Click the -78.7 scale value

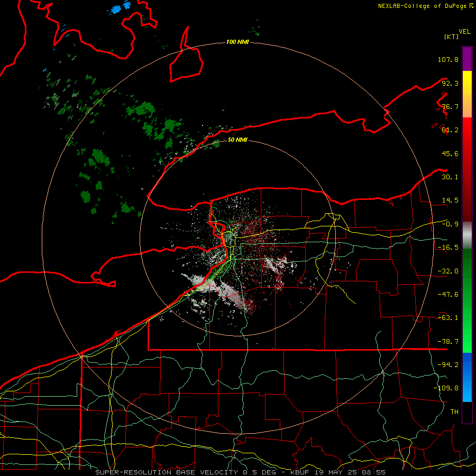448,342
